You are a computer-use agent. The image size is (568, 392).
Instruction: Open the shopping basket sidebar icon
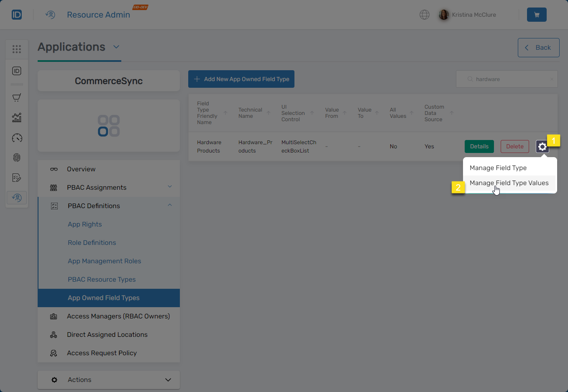pos(17,97)
